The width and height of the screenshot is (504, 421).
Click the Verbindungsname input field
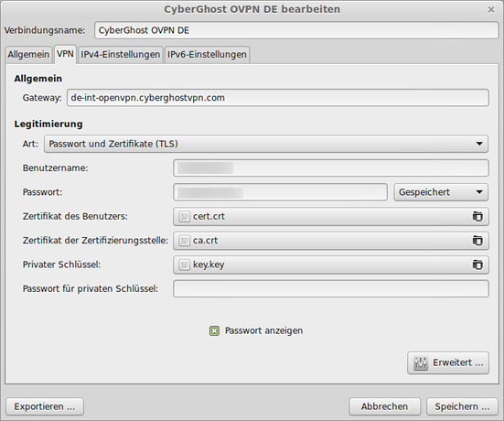[x=296, y=30]
